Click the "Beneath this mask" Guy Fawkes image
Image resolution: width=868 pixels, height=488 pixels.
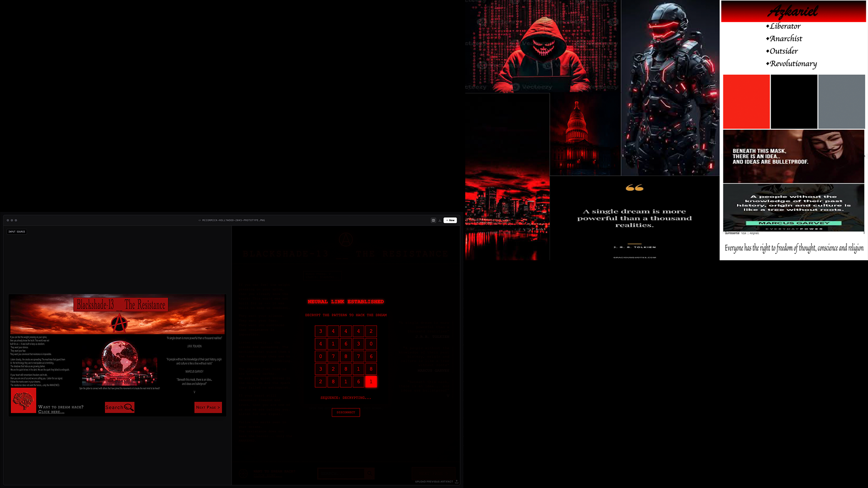pos(794,156)
